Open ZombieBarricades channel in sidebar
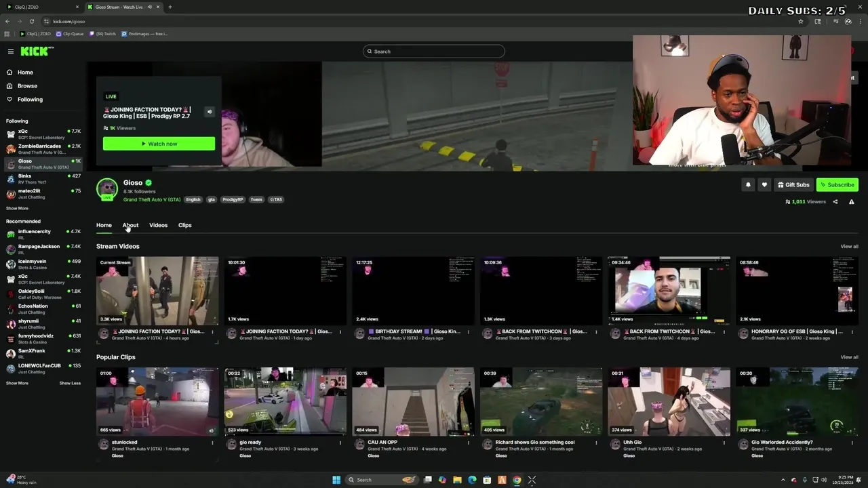This screenshot has width=868, height=488. pos(43,148)
